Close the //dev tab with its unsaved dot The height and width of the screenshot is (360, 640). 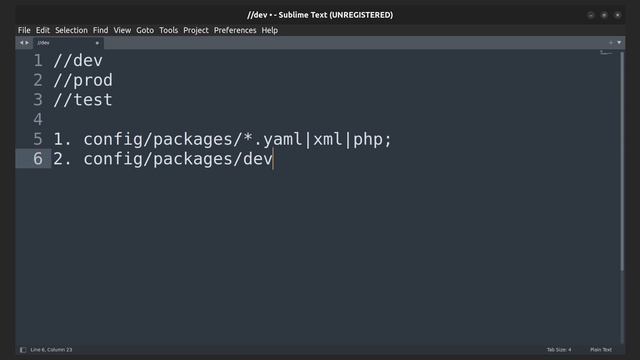pyautogui.click(x=97, y=43)
